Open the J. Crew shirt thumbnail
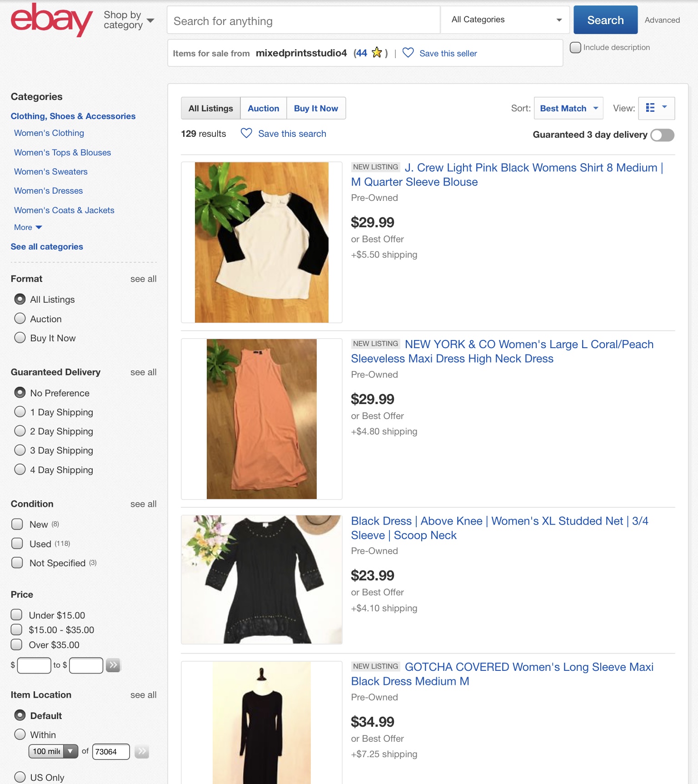Viewport: 698px width, 784px height. [x=262, y=242]
